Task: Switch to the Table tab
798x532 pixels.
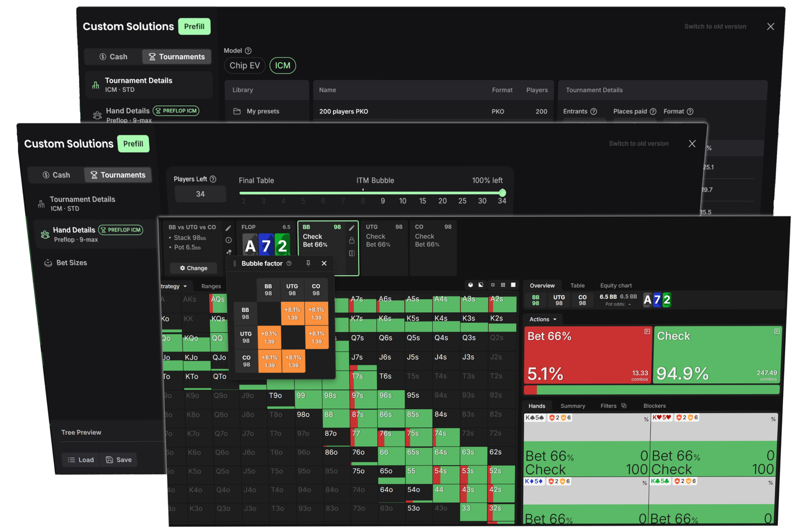Action: [x=578, y=286]
